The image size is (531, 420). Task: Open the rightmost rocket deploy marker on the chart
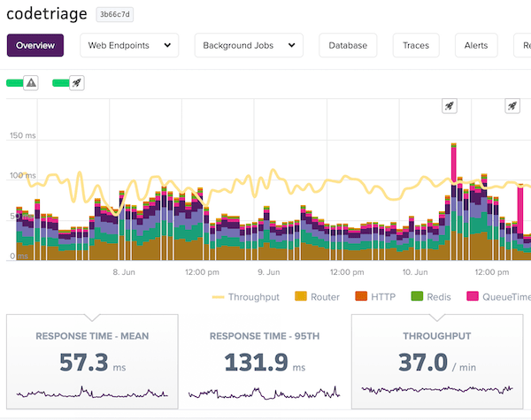coord(512,106)
